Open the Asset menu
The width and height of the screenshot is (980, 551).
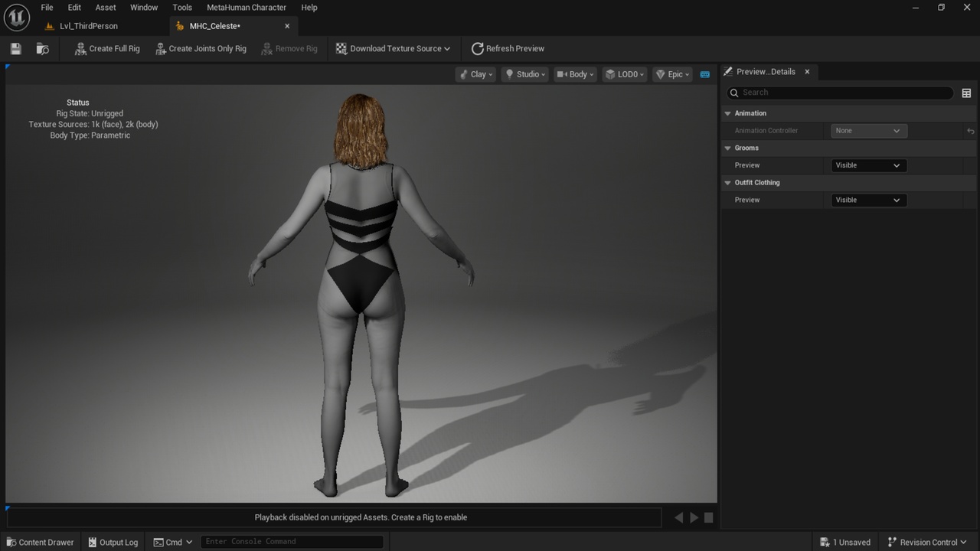click(106, 8)
